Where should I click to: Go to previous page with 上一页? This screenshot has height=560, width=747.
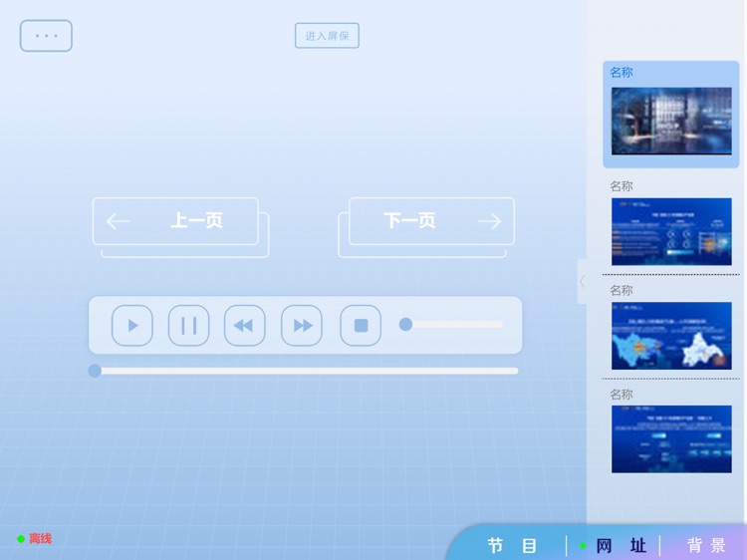pyautogui.click(x=175, y=221)
